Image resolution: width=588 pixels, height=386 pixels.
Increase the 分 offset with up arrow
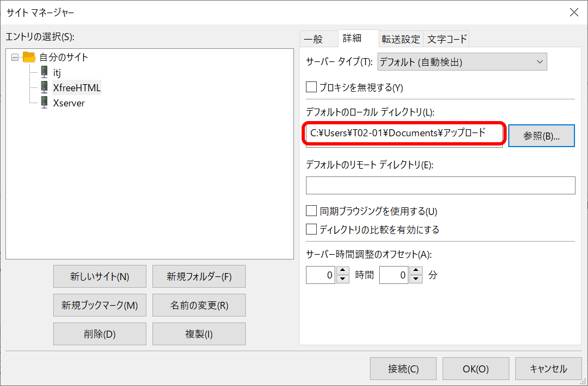[416, 271]
